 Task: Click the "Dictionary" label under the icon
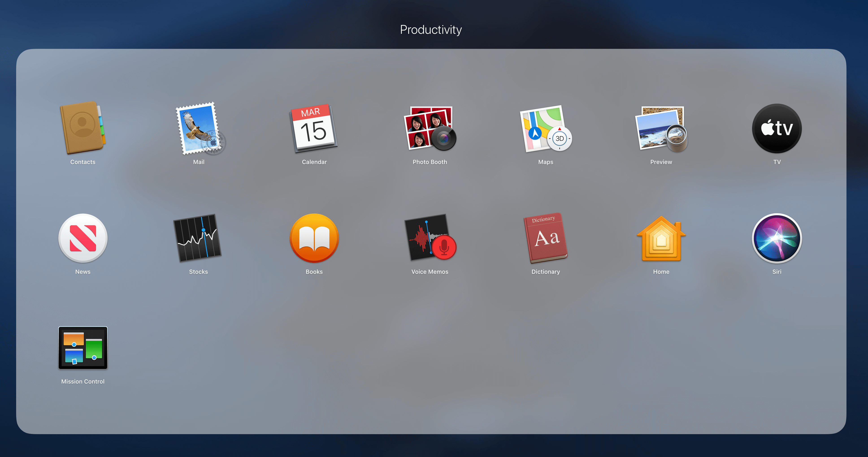[x=546, y=272]
